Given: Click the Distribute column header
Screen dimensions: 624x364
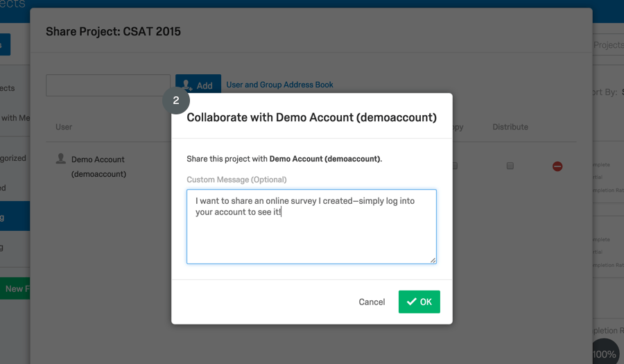Looking at the screenshot, I should [x=510, y=127].
